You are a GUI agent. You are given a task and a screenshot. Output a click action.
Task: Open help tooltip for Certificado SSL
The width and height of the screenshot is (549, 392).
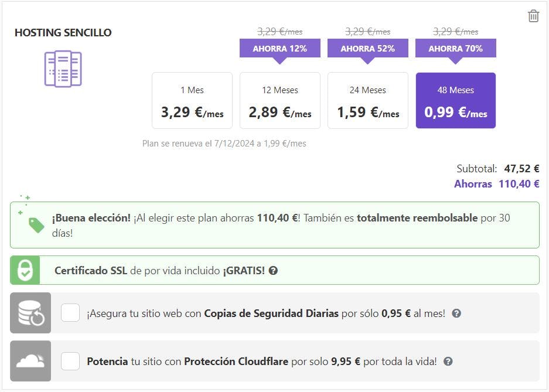(273, 271)
